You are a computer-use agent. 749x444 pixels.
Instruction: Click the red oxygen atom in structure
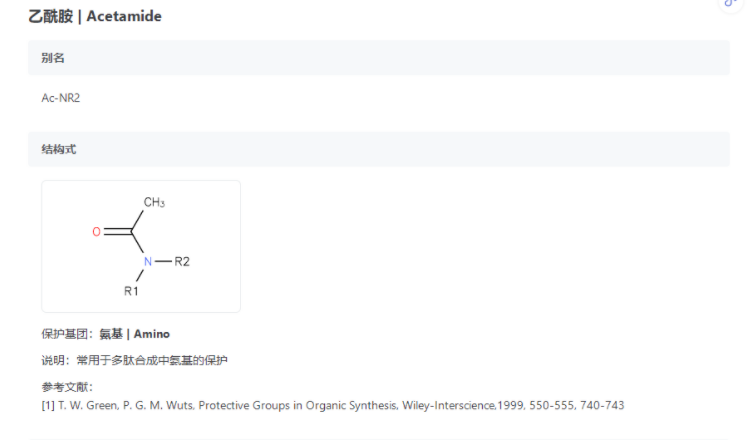[x=96, y=232]
